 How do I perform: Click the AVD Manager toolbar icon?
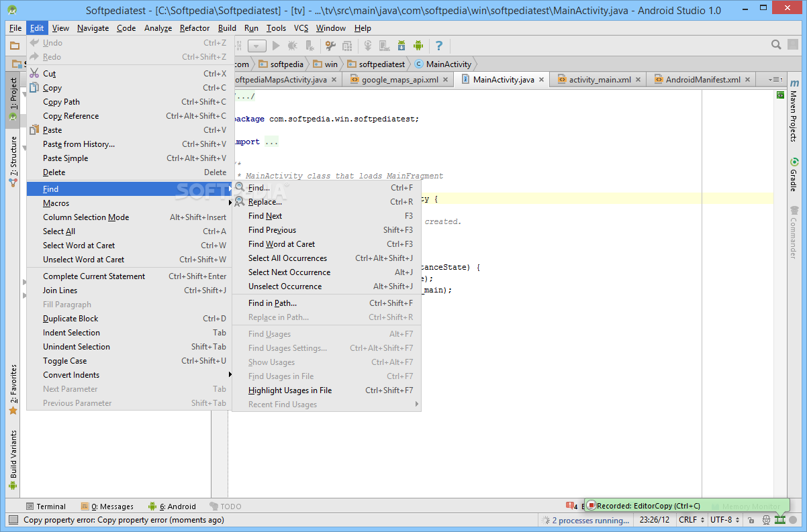pos(385,46)
